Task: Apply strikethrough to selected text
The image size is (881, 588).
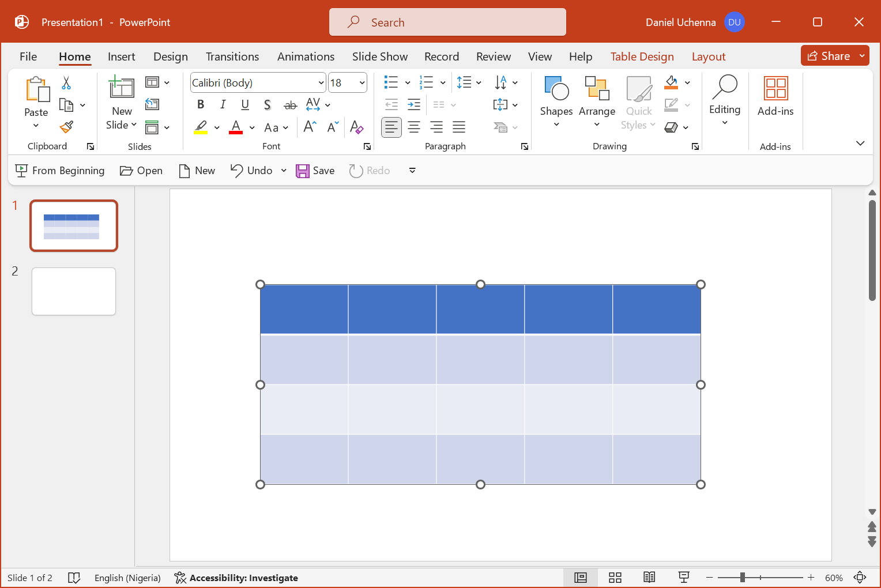Action: pos(290,104)
